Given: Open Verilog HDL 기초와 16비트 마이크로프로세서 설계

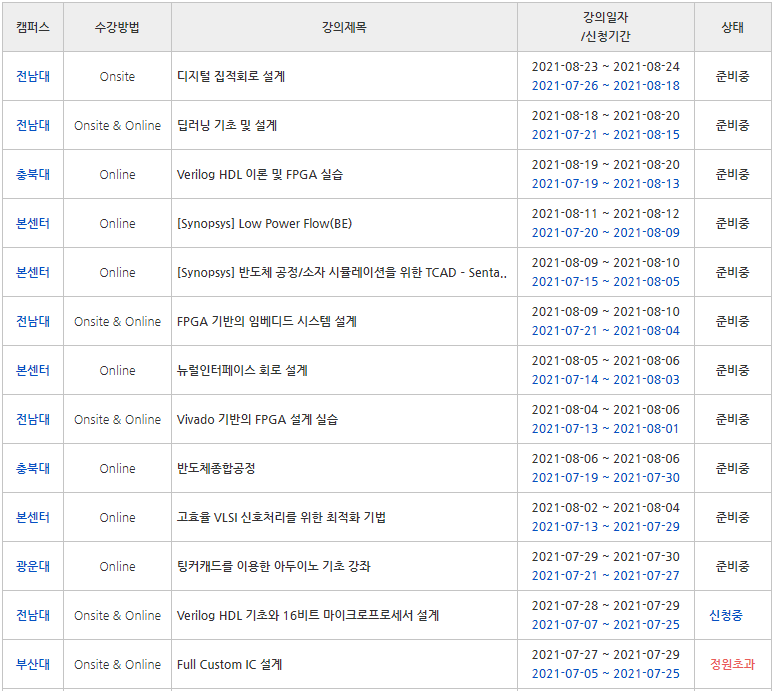Looking at the screenshot, I should click(x=308, y=615).
